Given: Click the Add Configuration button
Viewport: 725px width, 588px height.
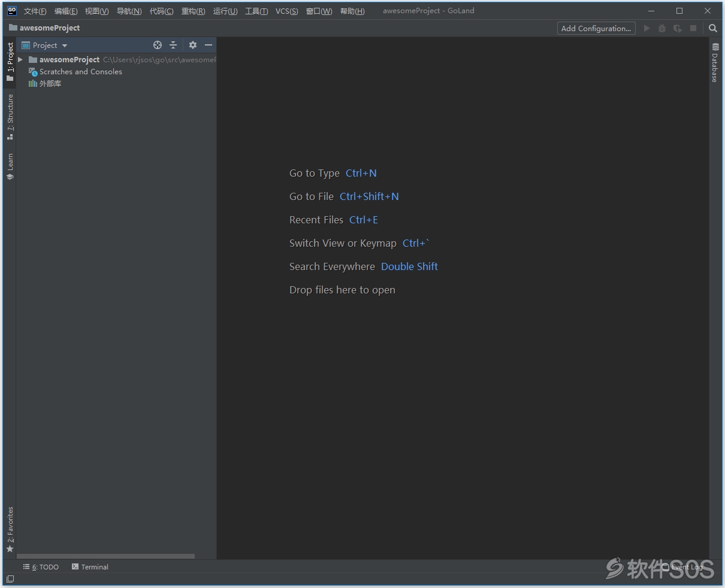Looking at the screenshot, I should [596, 28].
